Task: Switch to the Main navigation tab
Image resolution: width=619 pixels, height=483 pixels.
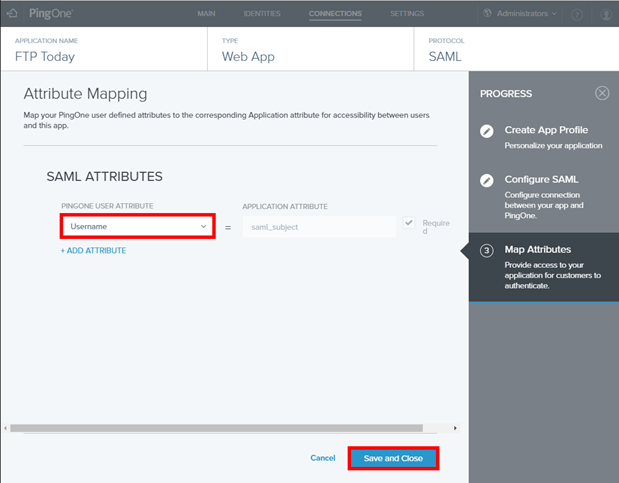Action: point(206,14)
